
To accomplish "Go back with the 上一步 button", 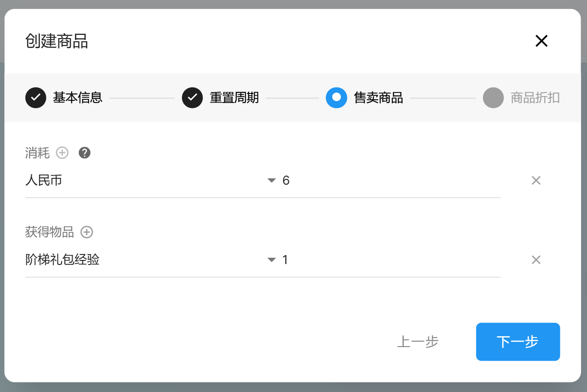I will tap(418, 342).
